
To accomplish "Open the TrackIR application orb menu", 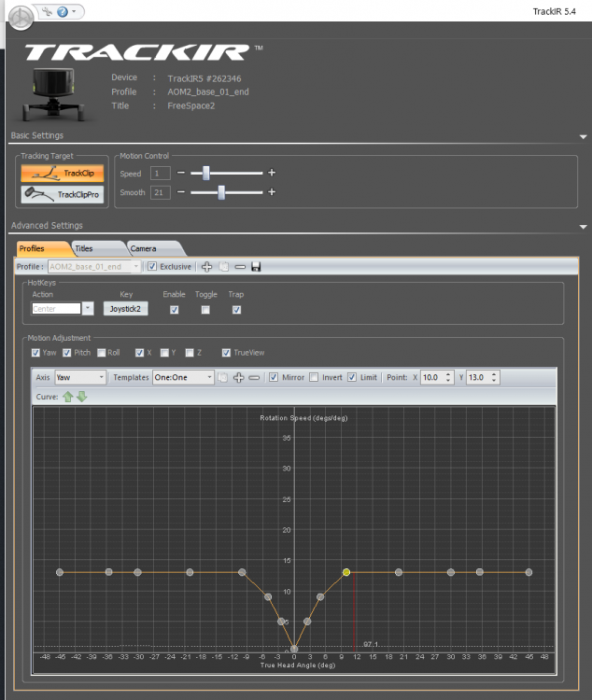I will [21, 18].
